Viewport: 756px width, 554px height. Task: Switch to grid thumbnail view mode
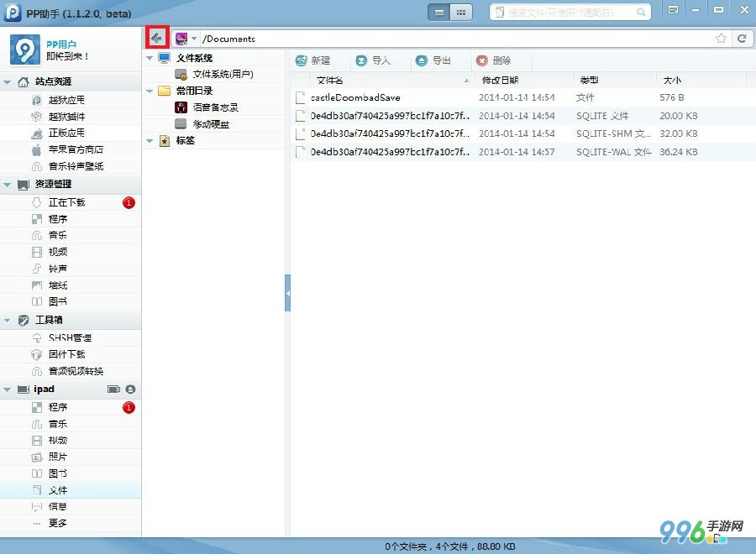coord(461,13)
